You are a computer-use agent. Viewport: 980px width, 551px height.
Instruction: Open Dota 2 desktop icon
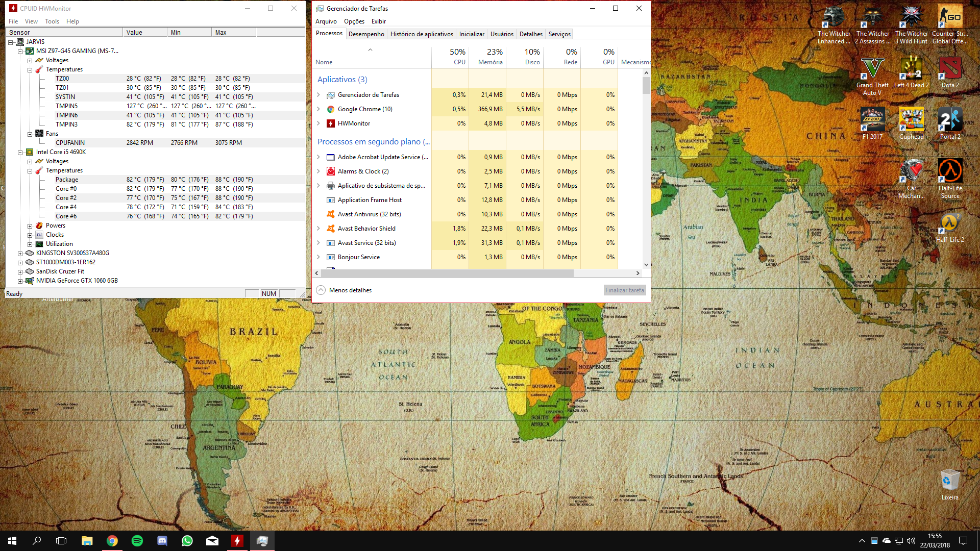(x=950, y=73)
